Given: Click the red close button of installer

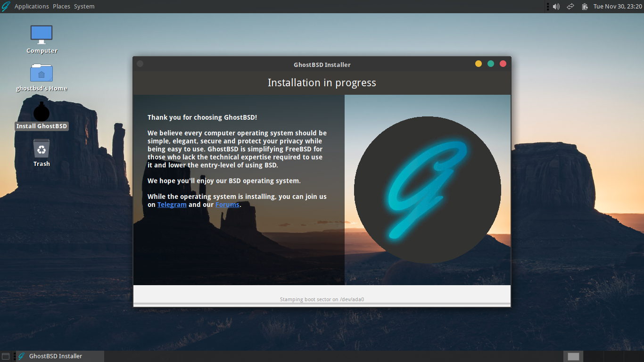Looking at the screenshot, I should [503, 64].
